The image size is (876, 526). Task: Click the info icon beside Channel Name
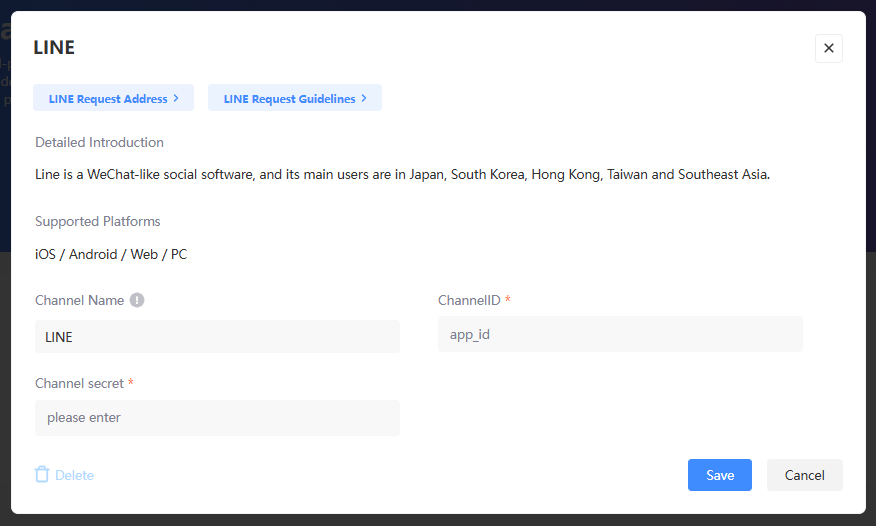pos(137,300)
